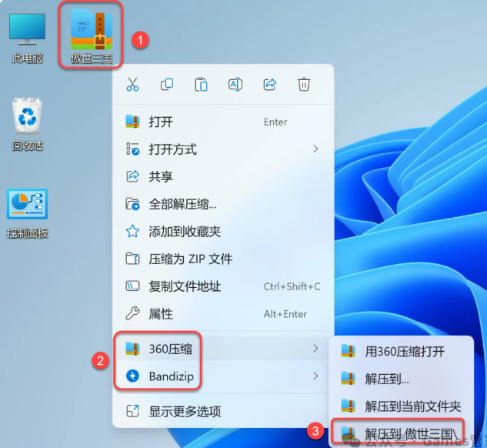Click the Share arrow icon in top row
Viewport: 487px width, 448px height.
click(270, 85)
